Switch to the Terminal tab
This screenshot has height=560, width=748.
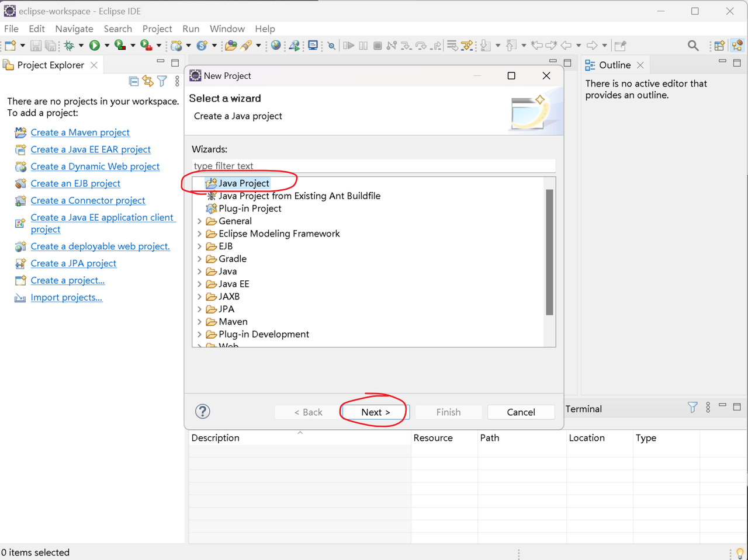coord(583,409)
